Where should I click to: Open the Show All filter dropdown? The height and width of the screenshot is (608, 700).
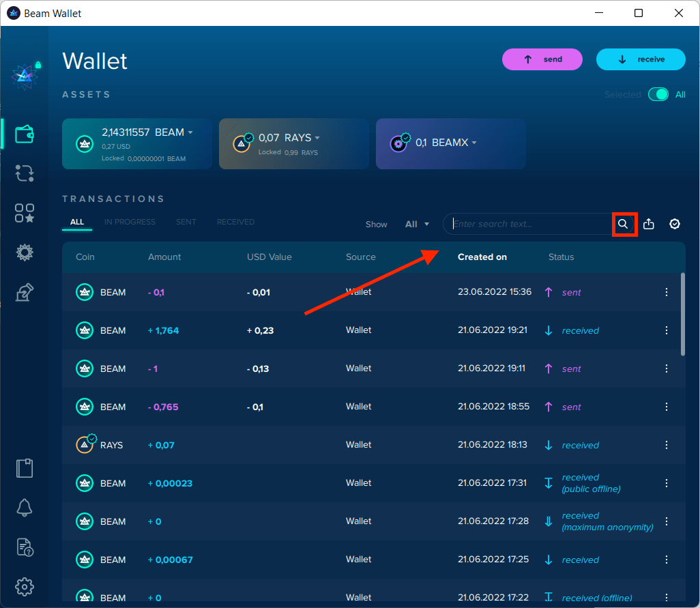(417, 224)
